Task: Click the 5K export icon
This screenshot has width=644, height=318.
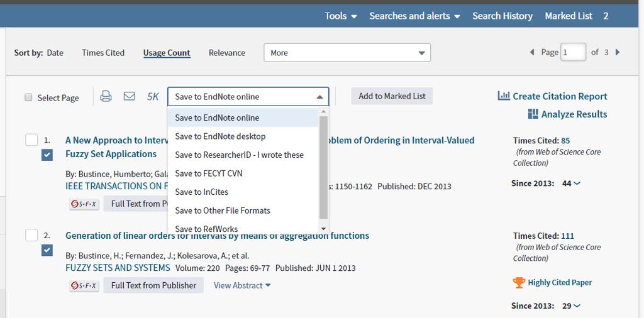Action: point(153,96)
